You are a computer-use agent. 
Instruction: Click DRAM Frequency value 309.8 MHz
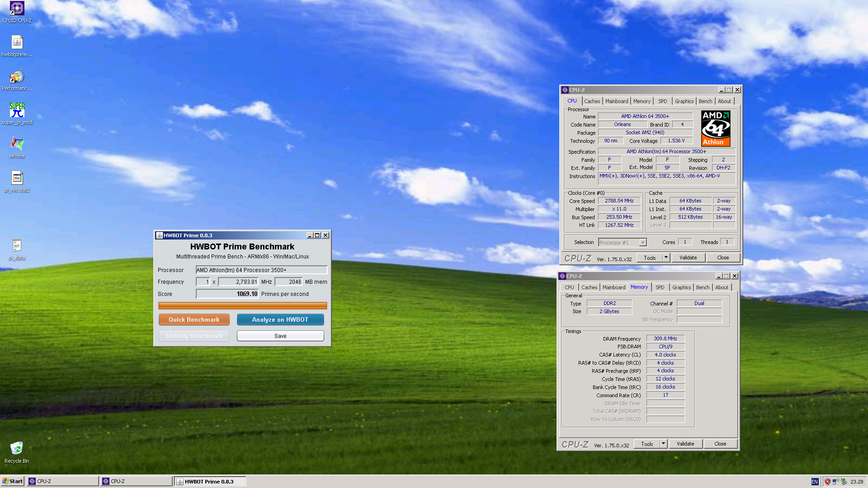665,338
